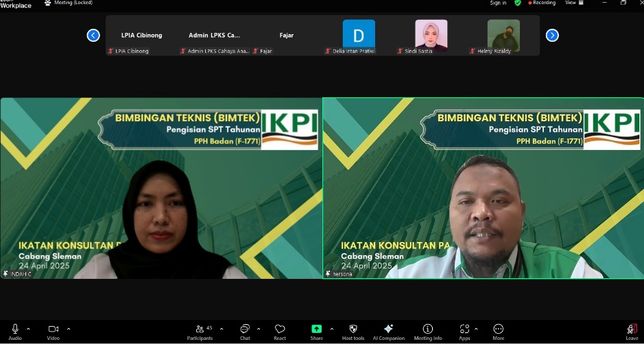This screenshot has height=344, width=644.
Task: Select Fajar participant tile
Action: (x=287, y=36)
